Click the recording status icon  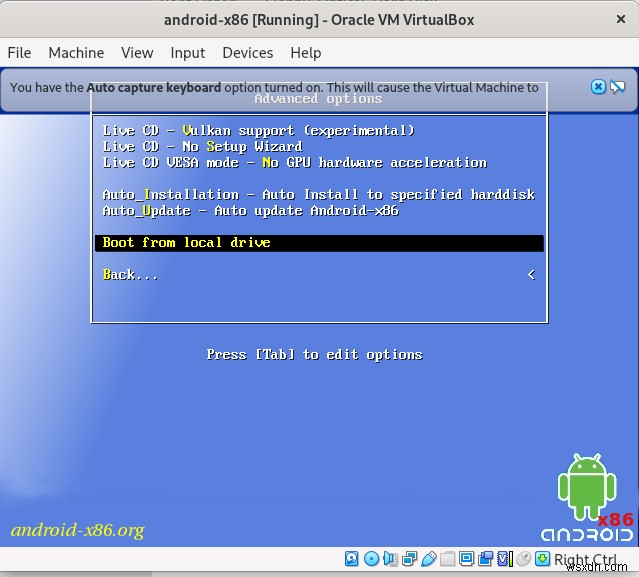(x=485, y=559)
